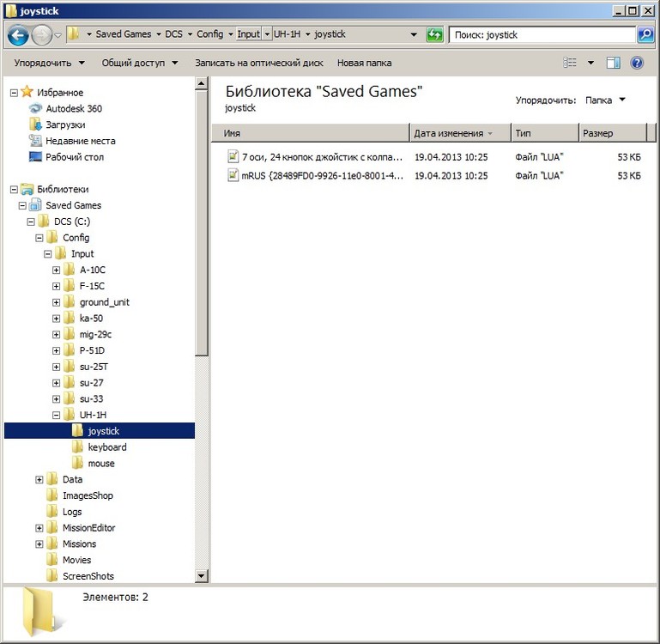Click the navigation pane scroll-down arrow
660x644 pixels.
click(x=202, y=576)
